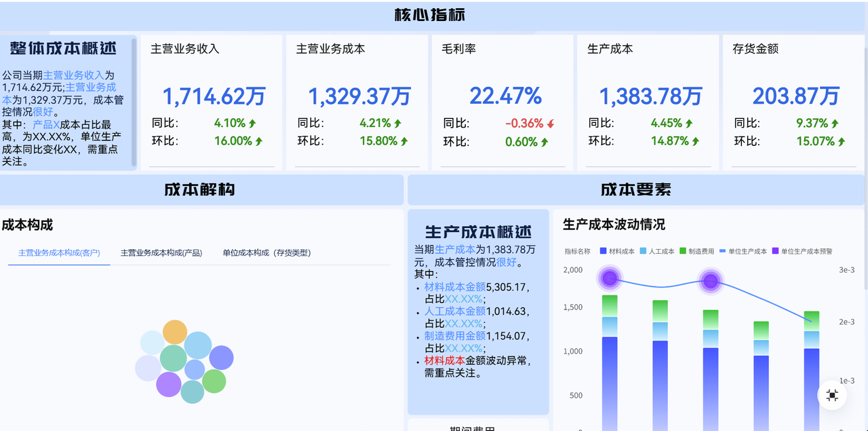
Task: Click the 22.47% gross margin value
Action: 505,96
